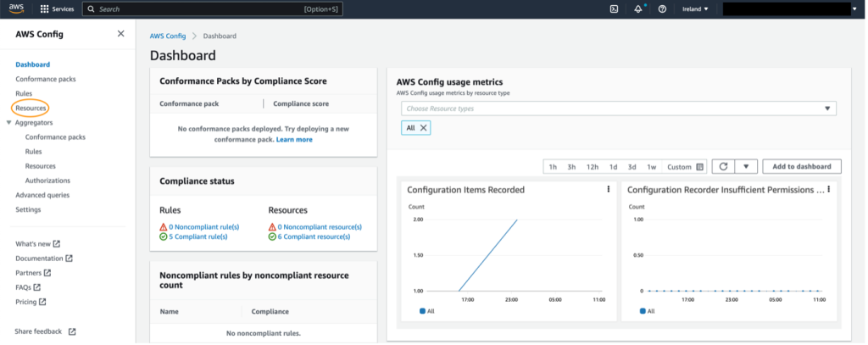Screen dimensions: 868x345
Task: Collapse the Aggregators section
Action: tap(8, 122)
